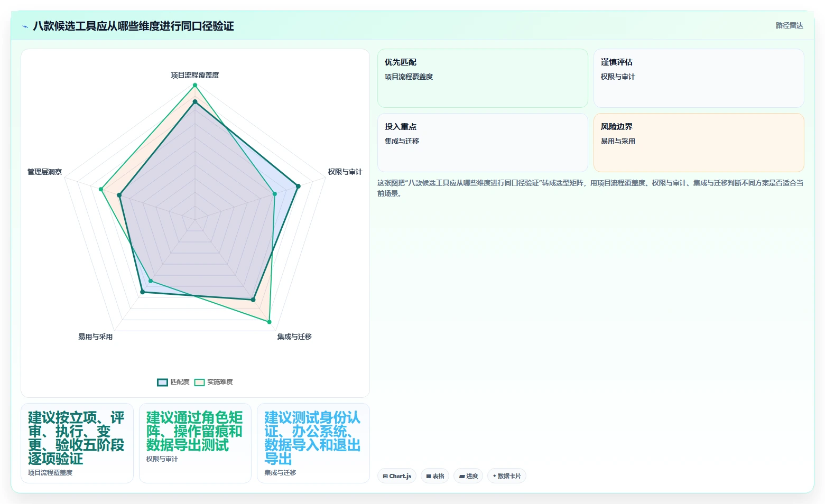The image size is (825, 504).
Task: Click the 数据卡片 tag chip
Action: pos(507,476)
